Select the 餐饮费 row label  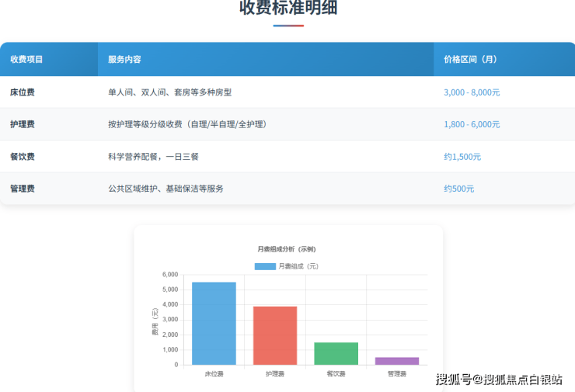23,157
